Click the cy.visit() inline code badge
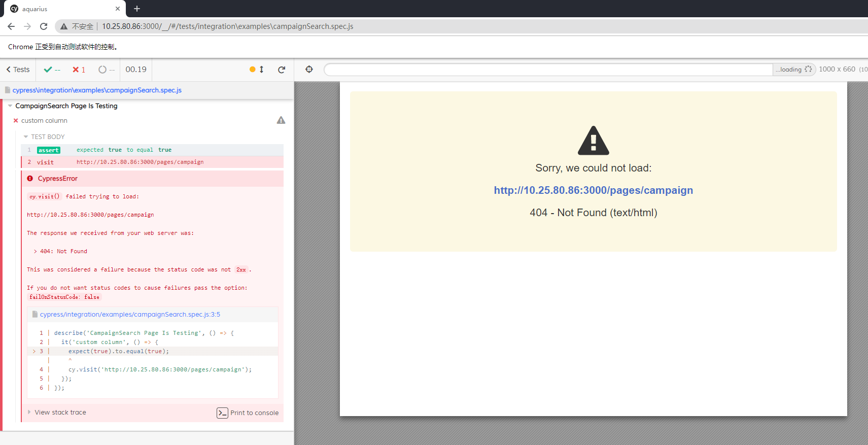Image resolution: width=868 pixels, height=445 pixels. (45, 196)
